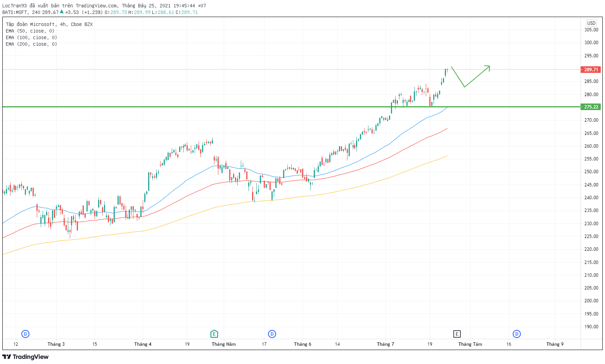Image resolution: width=605 pixels, height=364 pixels.
Task: Click the 205.00 price axis label
Action: (x=591, y=288)
